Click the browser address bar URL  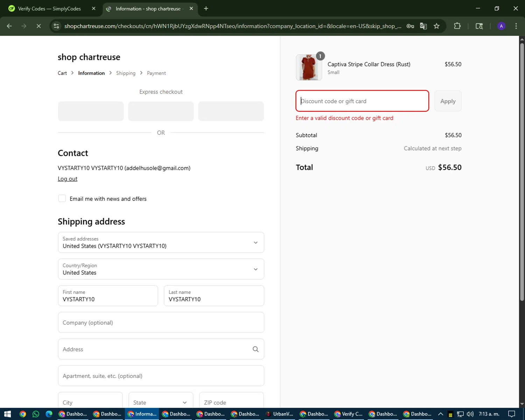232,26
